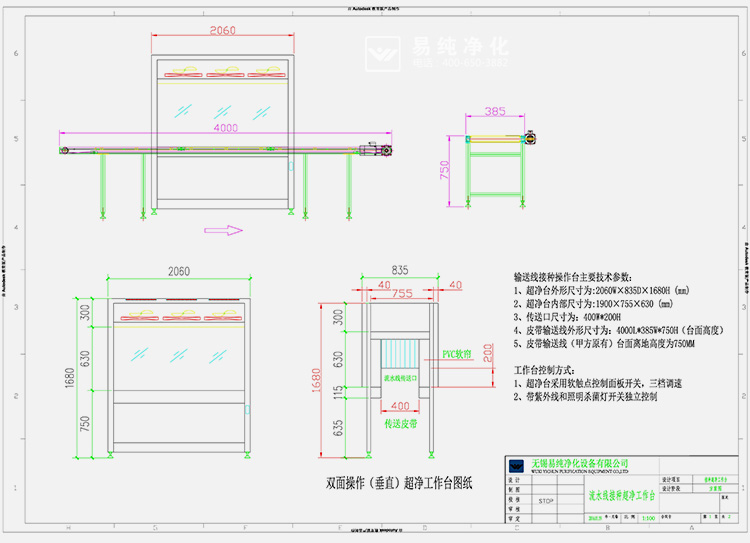750x543 pixels.
Task: Click the conveyor motor at belt's right end
Action: pyautogui.click(x=381, y=150)
